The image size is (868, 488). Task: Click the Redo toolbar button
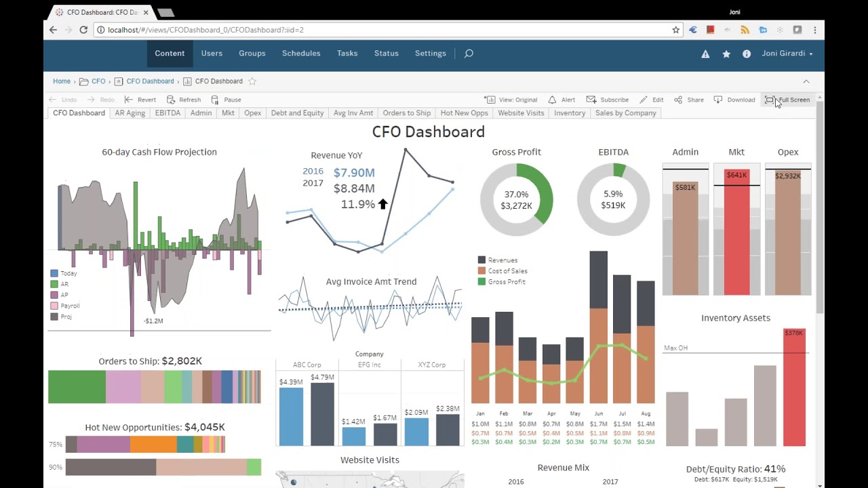click(x=100, y=100)
